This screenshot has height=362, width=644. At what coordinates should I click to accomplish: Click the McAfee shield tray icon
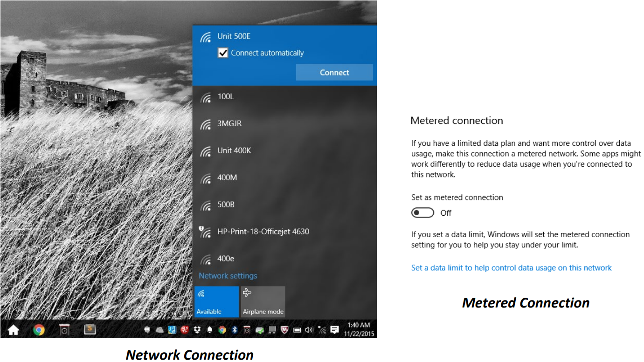tap(284, 330)
